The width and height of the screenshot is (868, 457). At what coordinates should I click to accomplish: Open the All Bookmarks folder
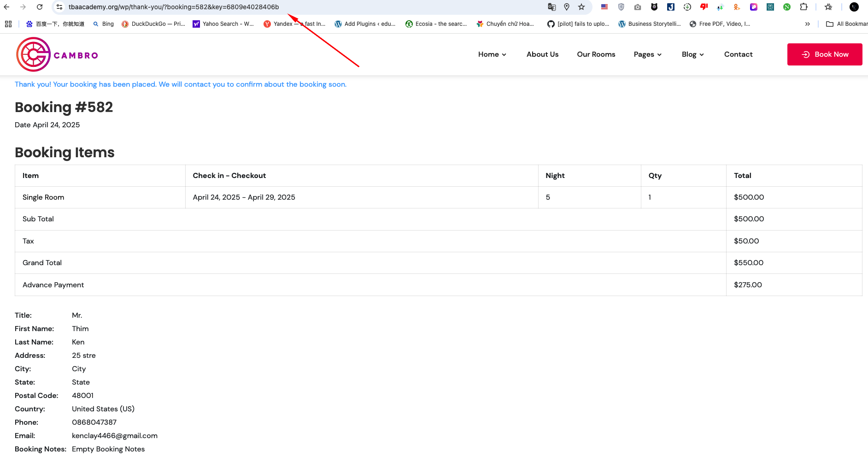847,24
